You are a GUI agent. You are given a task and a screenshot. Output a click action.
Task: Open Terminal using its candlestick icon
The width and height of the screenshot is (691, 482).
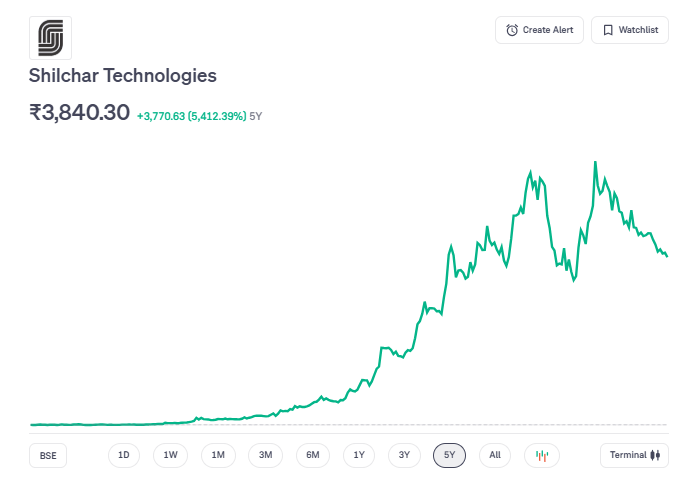(656, 455)
